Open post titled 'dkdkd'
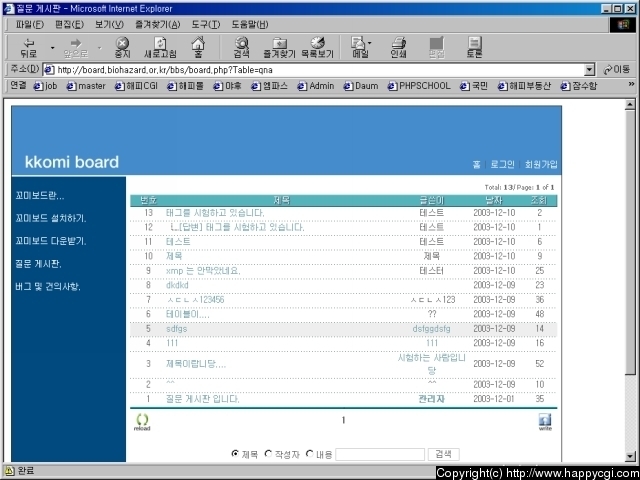The height and width of the screenshot is (480, 640). [x=177, y=285]
